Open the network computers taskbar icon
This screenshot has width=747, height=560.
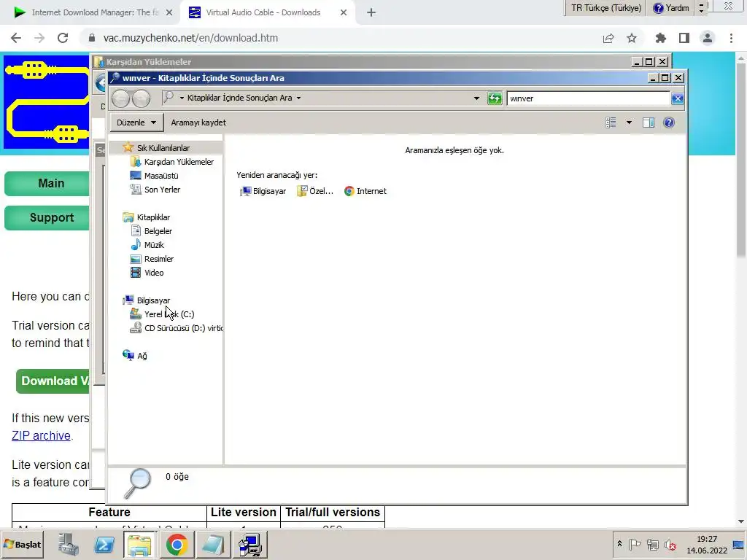pyautogui.click(x=249, y=545)
